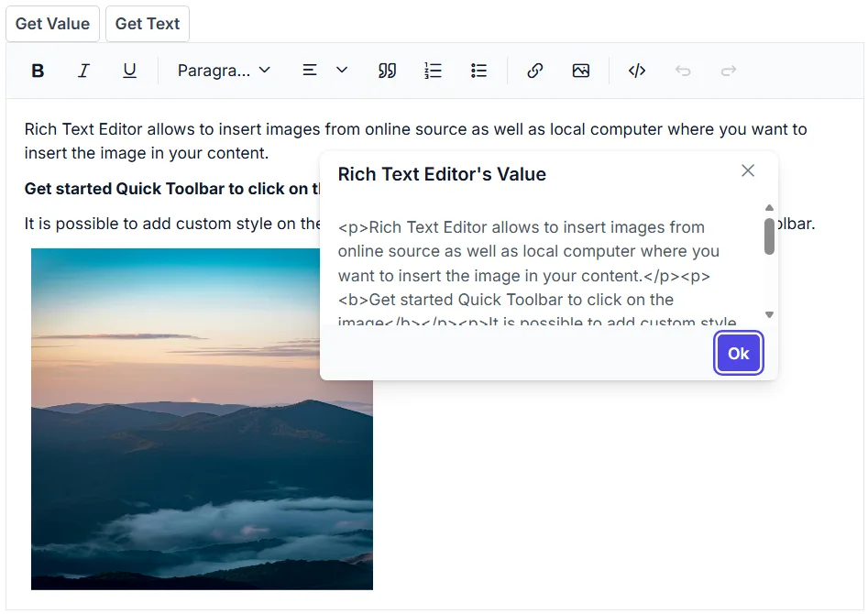Click the text alignment icon

tap(310, 71)
